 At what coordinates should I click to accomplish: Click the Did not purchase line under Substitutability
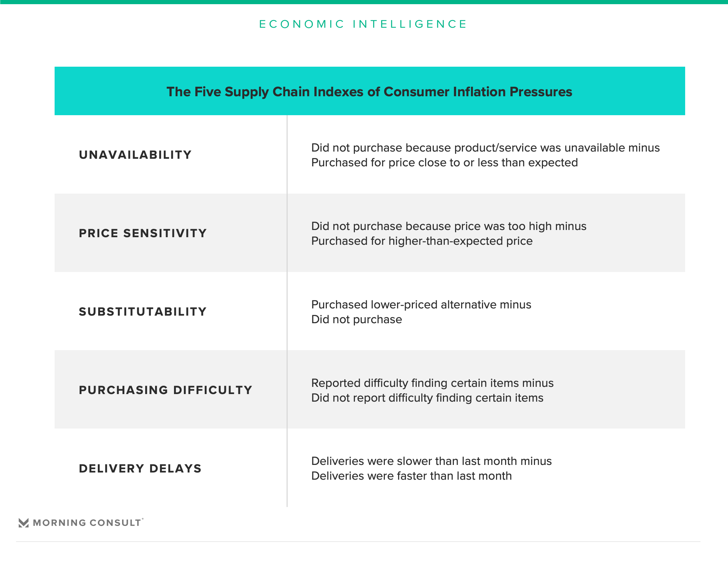pyautogui.click(x=356, y=319)
